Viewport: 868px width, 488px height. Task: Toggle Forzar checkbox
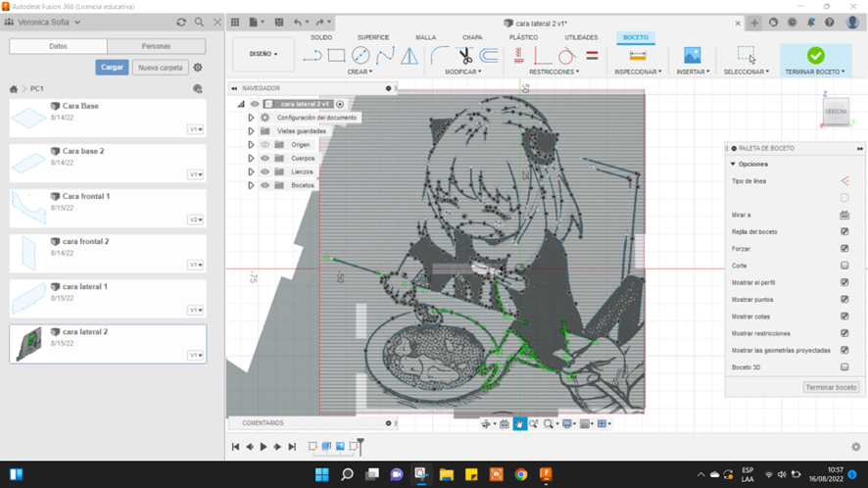pyautogui.click(x=844, y=249)
